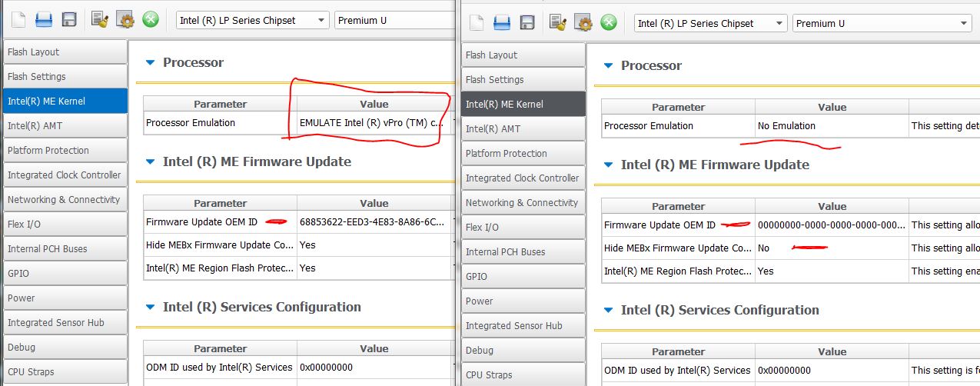Click ME Region Flash Protection Yes in right window

tap(832, 271)
